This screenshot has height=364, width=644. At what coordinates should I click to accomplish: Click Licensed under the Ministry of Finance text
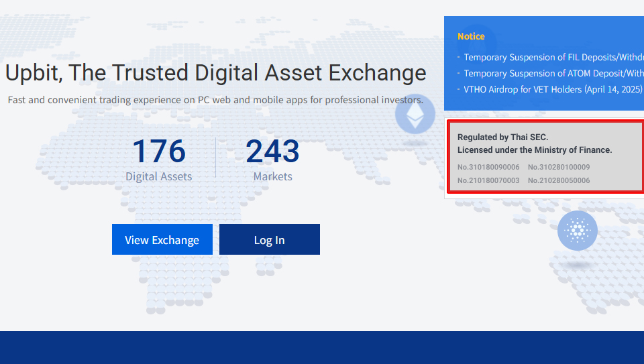pyautogui.click(x=535, y=149)
